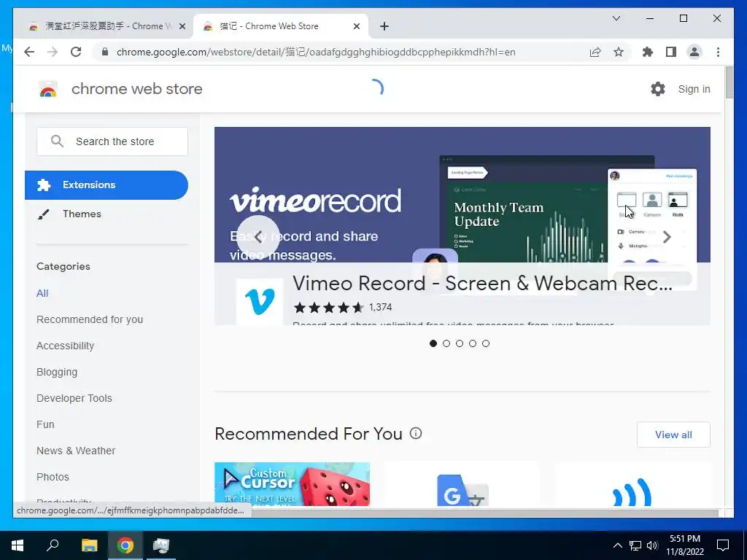Show hidden system tray icons
Image resolution: width=747 pixels, height=560 pixels.
617,545
